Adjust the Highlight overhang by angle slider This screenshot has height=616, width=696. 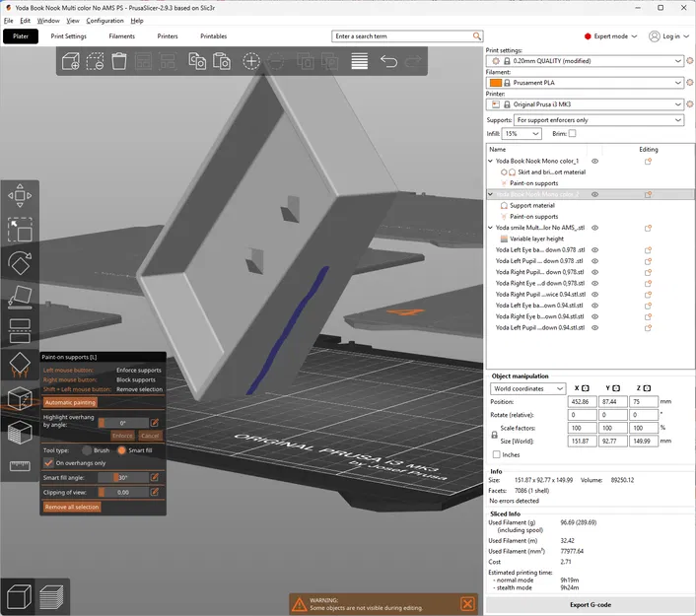tap(123, 423)
